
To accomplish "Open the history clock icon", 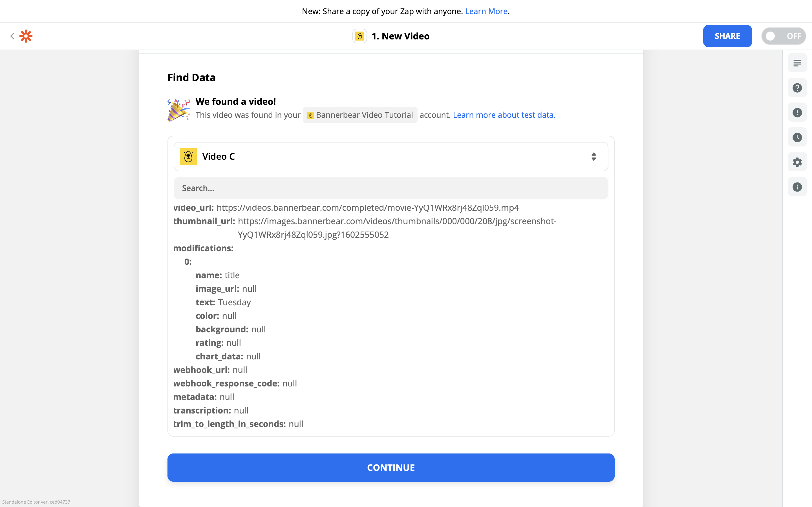I will pos(797,137).
